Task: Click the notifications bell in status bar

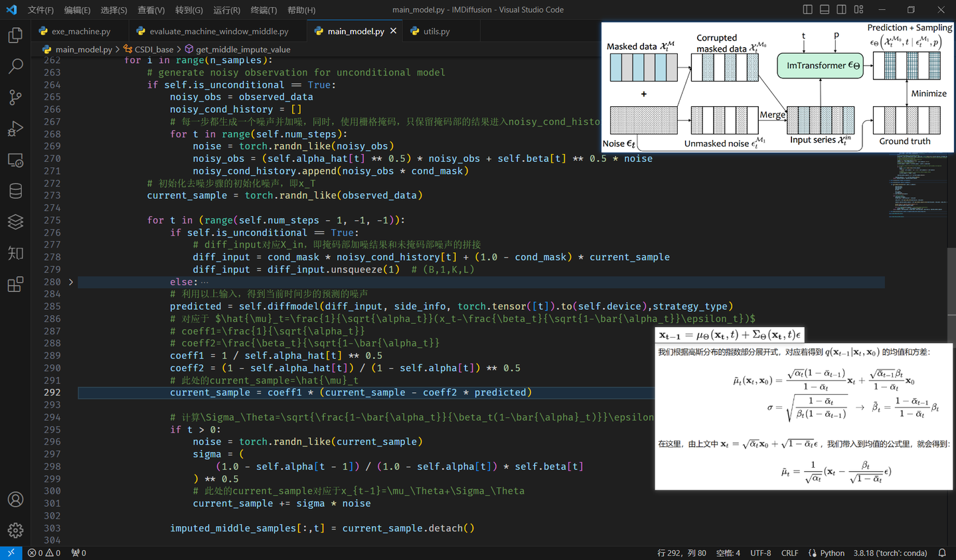Action: tap(942, 553)
